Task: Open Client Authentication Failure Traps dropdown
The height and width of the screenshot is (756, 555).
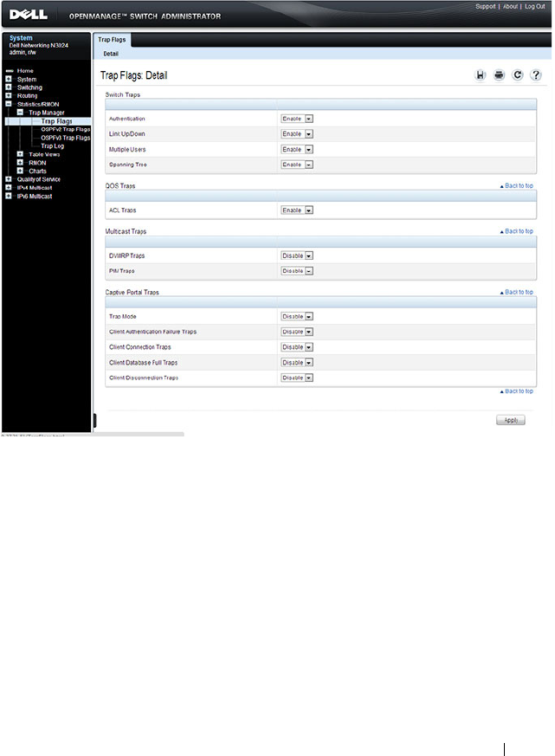Action: pyautogui.click(x=297, y=332)
